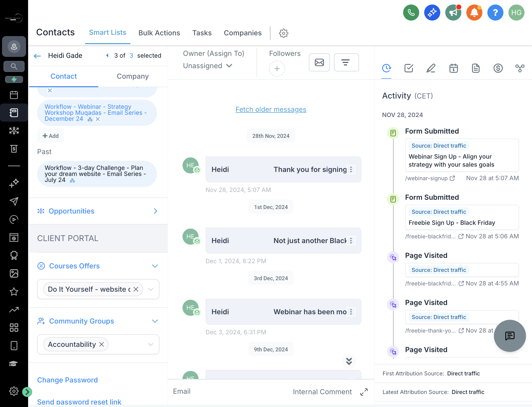Jump to latest messages double chevron

349,361
